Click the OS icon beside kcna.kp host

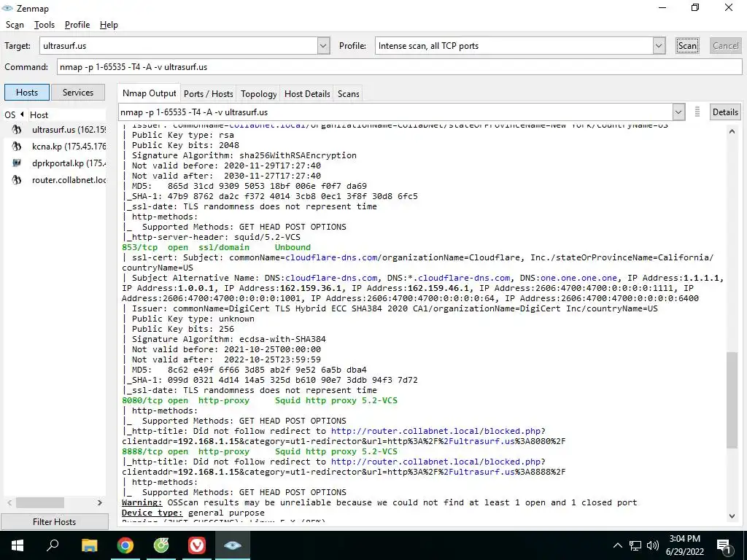(17, 146)
